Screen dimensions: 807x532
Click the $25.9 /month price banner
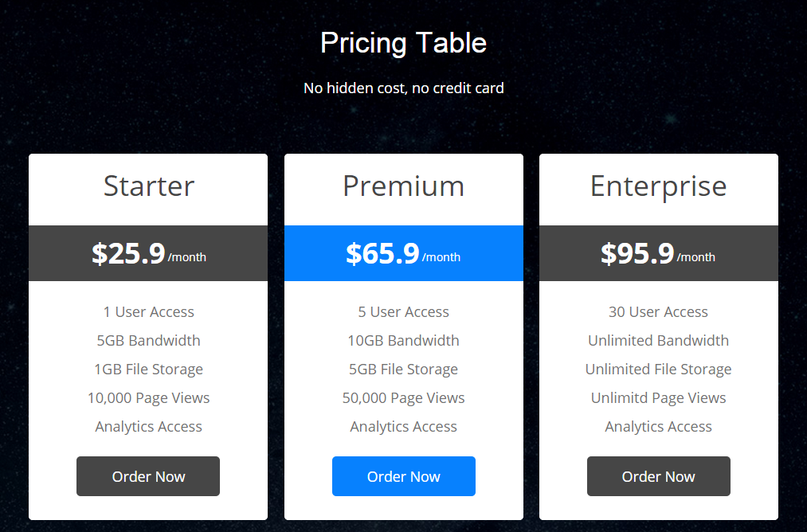tap(148, 253)
